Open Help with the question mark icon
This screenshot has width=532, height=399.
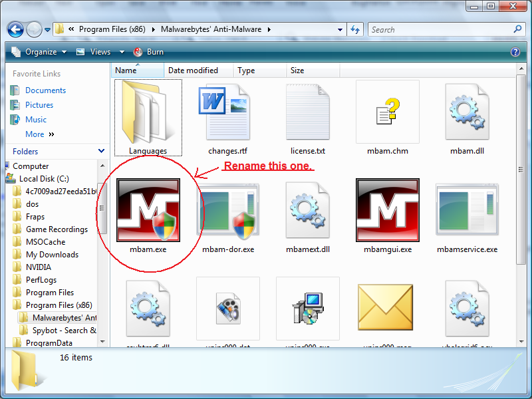(x=515, y=52)
